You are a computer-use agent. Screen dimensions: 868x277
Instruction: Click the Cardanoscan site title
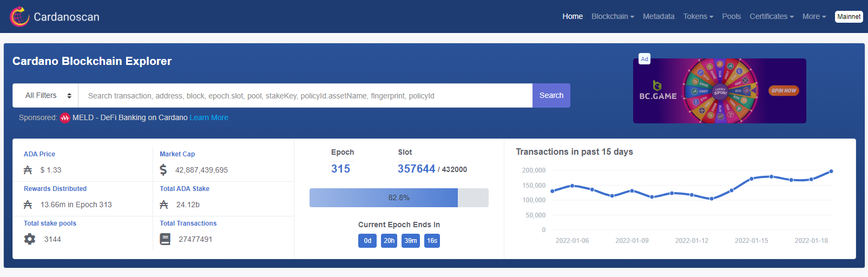[67, 17]
